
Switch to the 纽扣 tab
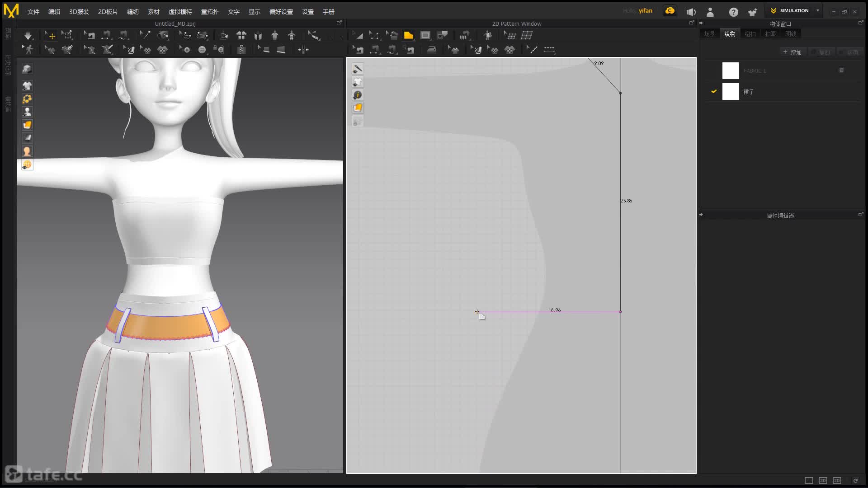pos(750,34)
